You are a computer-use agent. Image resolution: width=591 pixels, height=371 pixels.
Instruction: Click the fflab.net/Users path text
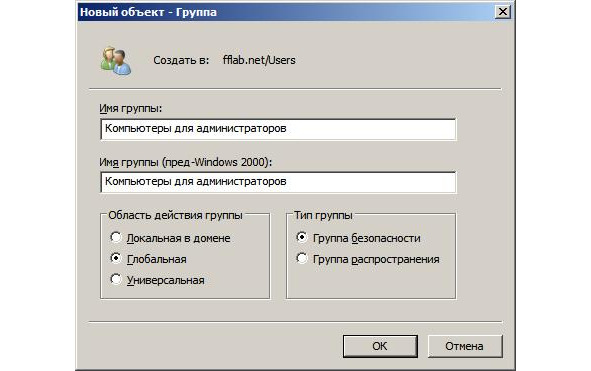pos(259,60)
